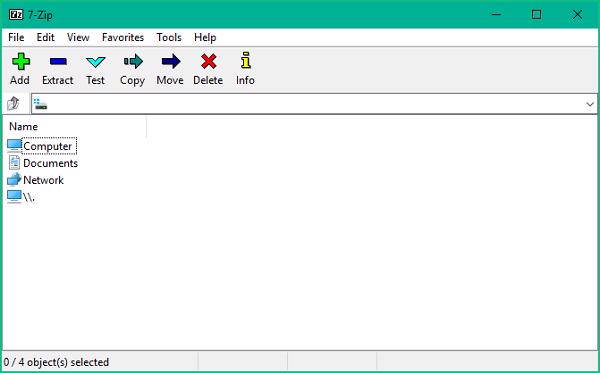Click the Copy arrow icon
The image size is (600, 373).
(133, 61)
